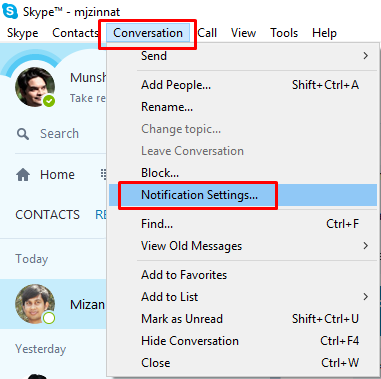Click the View Old Messages arrow
This screenshot has width=381, height=379.
click(366, 246)
